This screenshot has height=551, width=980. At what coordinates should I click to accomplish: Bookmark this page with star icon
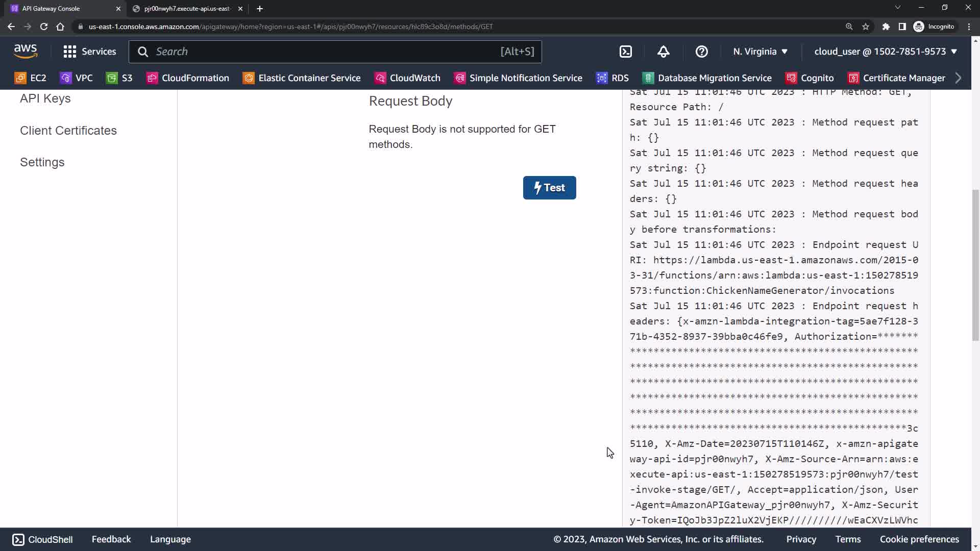866,27
